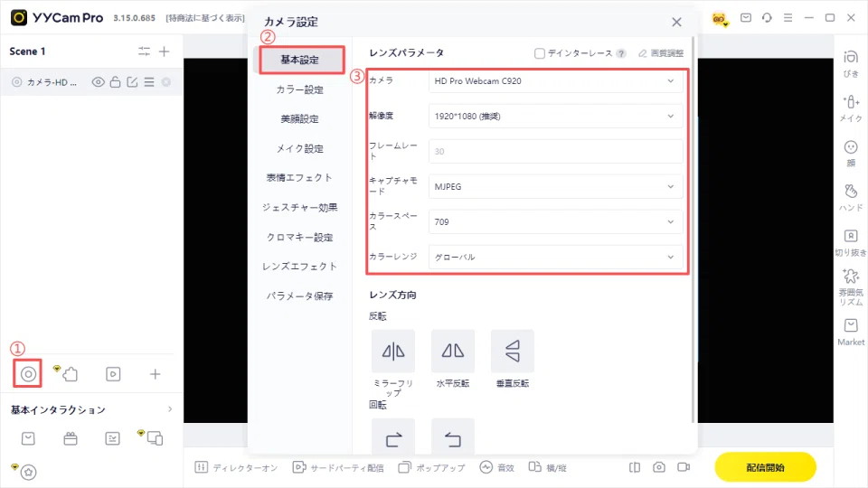The height and width of the screenshot is (488, 868).
Task: Select the メイク設定 tab
Action: (299, 148)
